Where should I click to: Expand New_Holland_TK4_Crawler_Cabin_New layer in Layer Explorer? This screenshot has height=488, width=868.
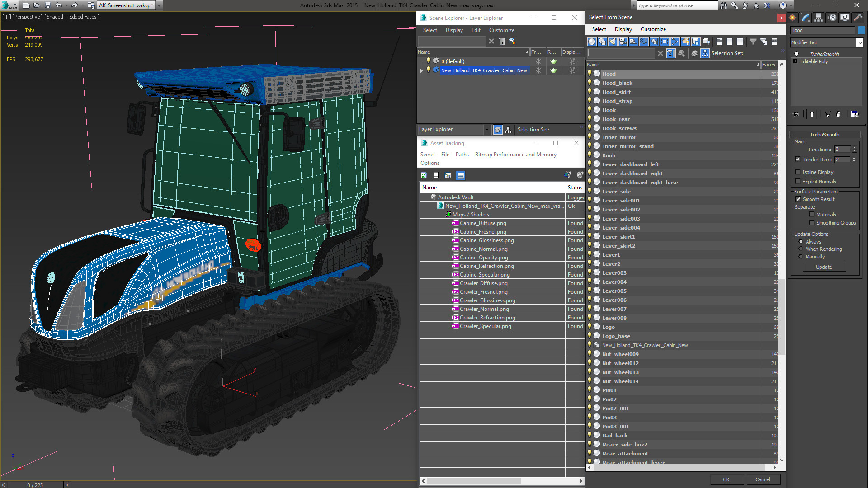[x=421, y=70]
